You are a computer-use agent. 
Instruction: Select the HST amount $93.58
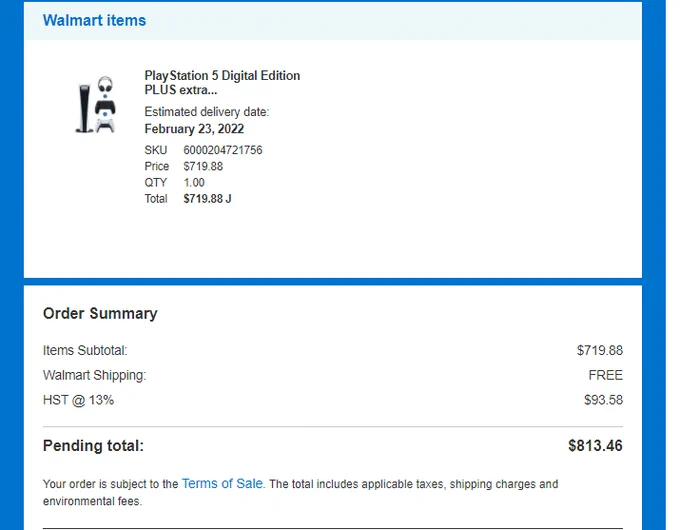603,400
